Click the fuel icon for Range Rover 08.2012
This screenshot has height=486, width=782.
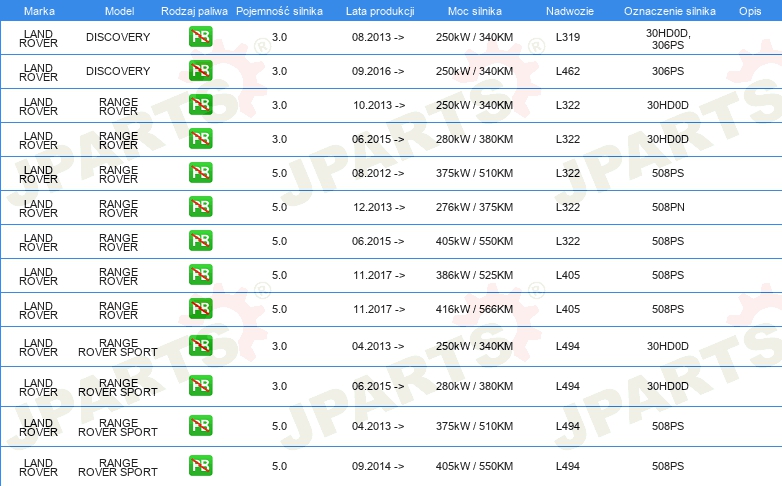point(200,173)
